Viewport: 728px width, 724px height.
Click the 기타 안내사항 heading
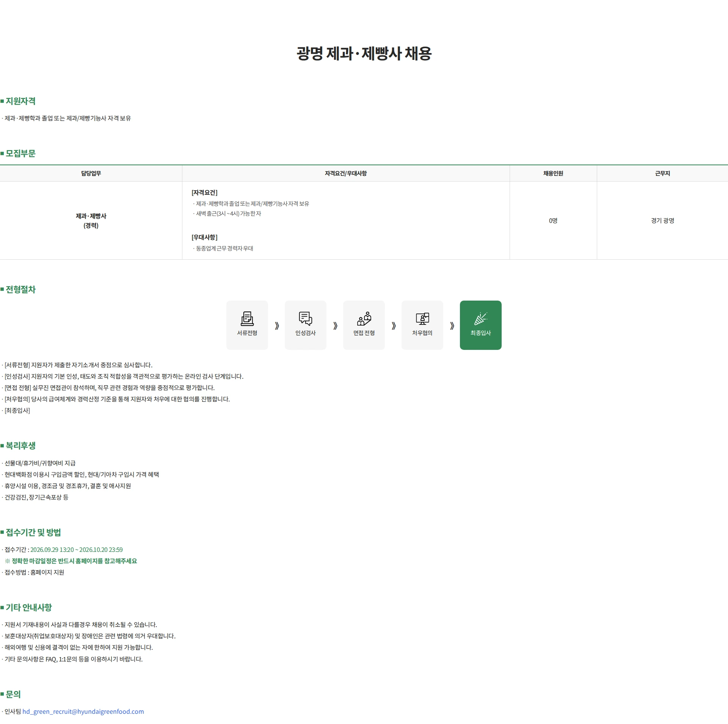(29, 608)
